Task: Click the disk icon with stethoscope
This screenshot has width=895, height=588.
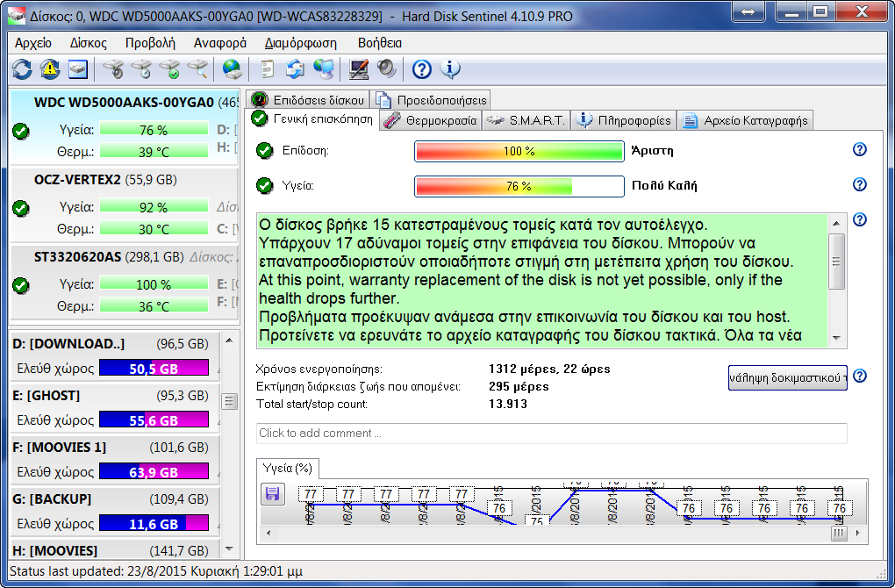Action: click(113, 69)
